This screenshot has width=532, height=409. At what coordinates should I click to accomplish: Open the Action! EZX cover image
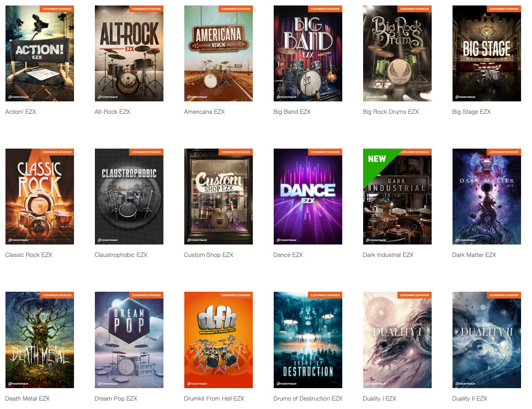[40, 53]
